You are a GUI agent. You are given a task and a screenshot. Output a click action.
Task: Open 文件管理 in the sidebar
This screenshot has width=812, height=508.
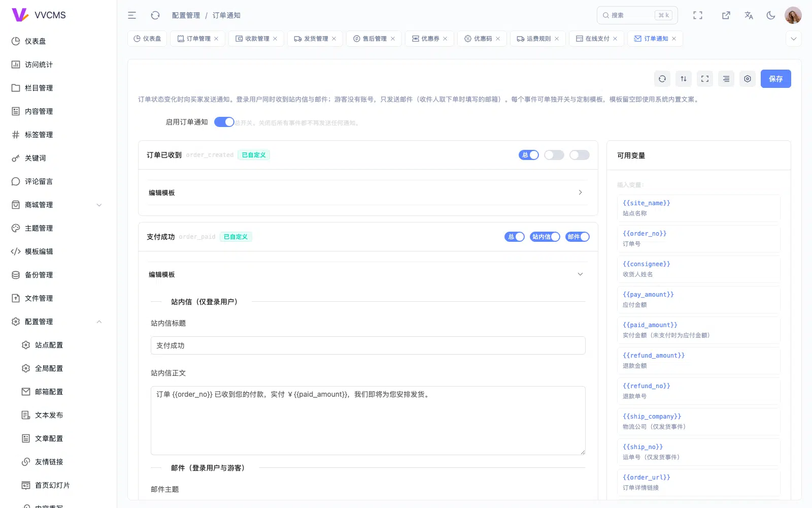[x=58, y=298]
